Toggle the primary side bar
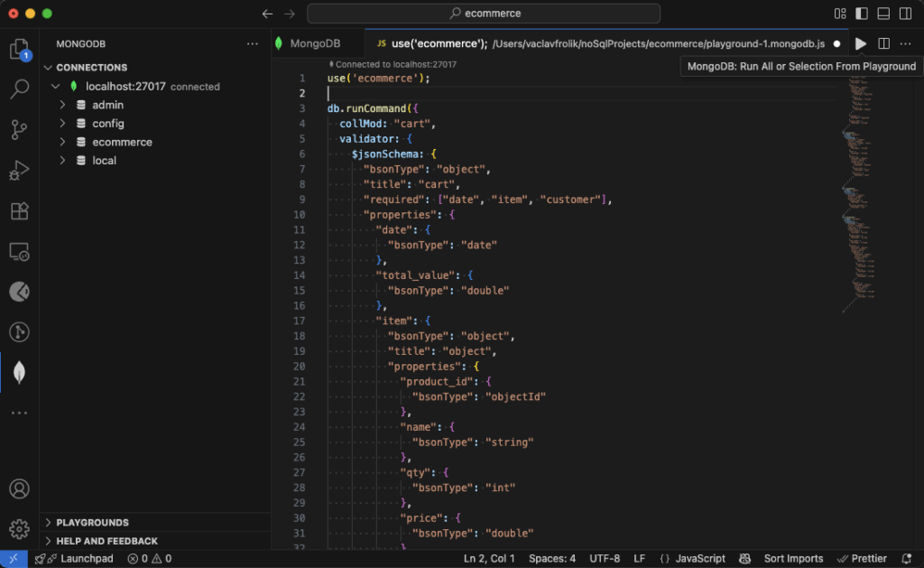 point(862,14)
